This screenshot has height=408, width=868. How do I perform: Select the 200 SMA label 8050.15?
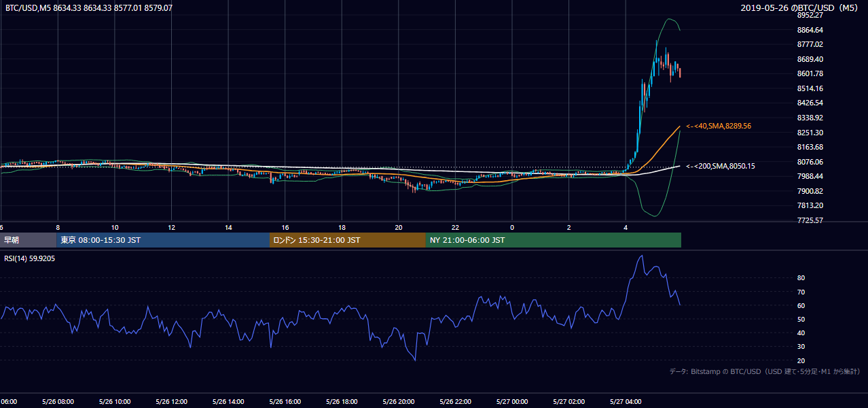721,166
